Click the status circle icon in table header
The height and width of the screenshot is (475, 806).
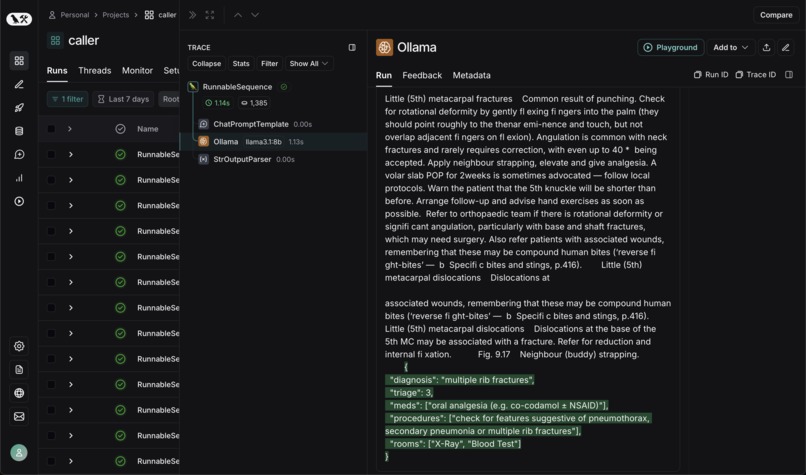point(120,129)
